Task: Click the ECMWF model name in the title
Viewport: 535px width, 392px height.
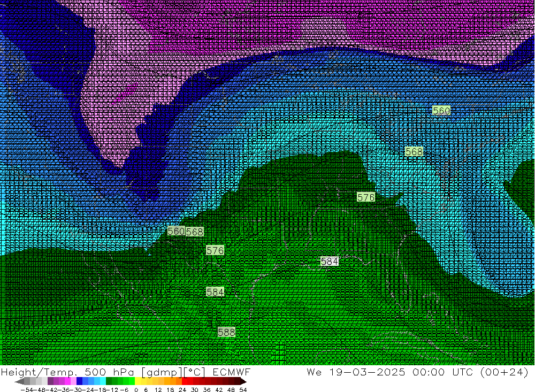Action: tap(231, 372)
